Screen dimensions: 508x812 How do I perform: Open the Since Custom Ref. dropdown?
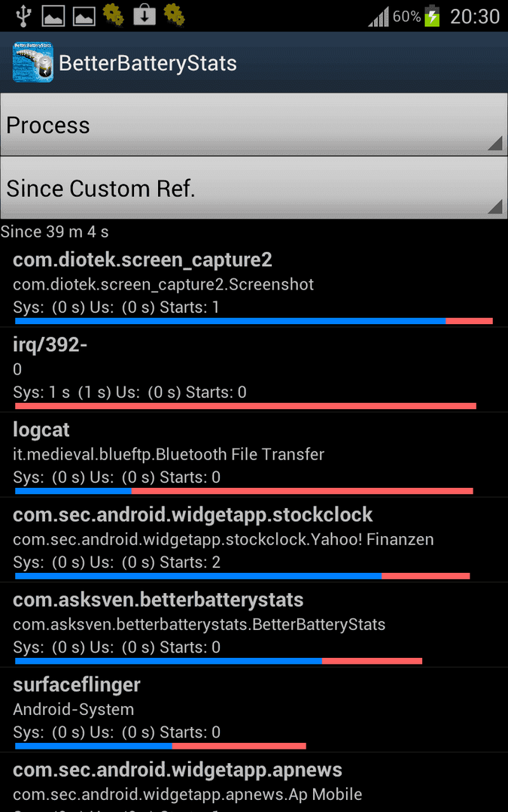click(254, 188)
